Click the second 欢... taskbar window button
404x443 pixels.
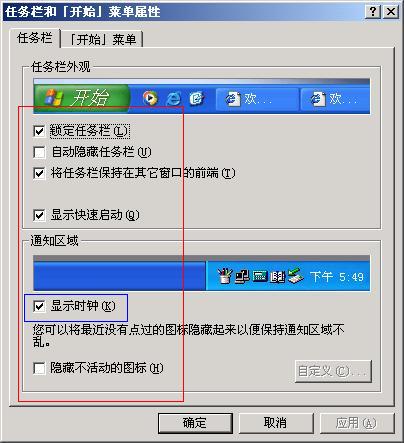(x=335, y=99)
